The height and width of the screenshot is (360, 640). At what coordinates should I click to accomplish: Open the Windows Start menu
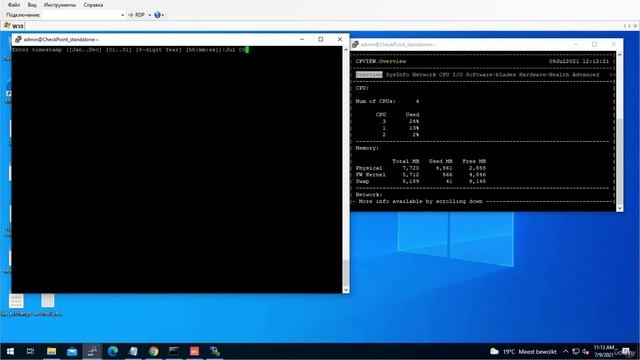[x=10, y=351]
